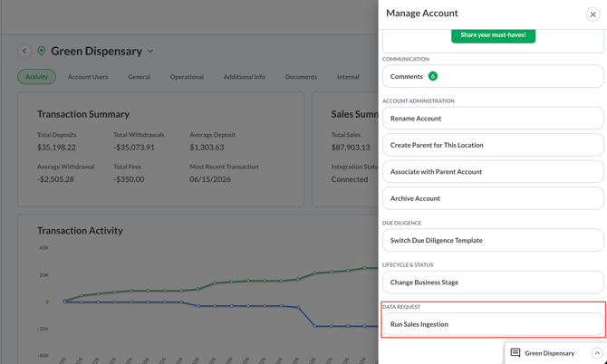
Task: Click the Green Dispensary chat widget label
Action: tap(549, 353)
